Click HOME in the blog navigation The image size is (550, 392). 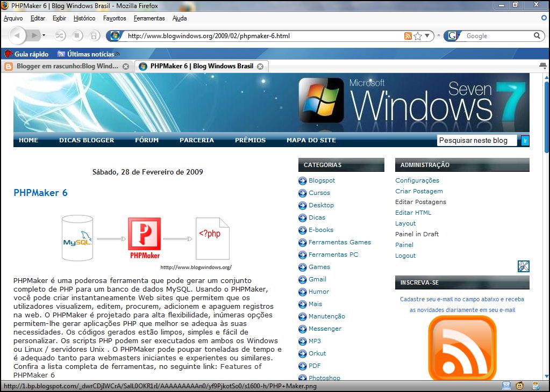(28, 140)
